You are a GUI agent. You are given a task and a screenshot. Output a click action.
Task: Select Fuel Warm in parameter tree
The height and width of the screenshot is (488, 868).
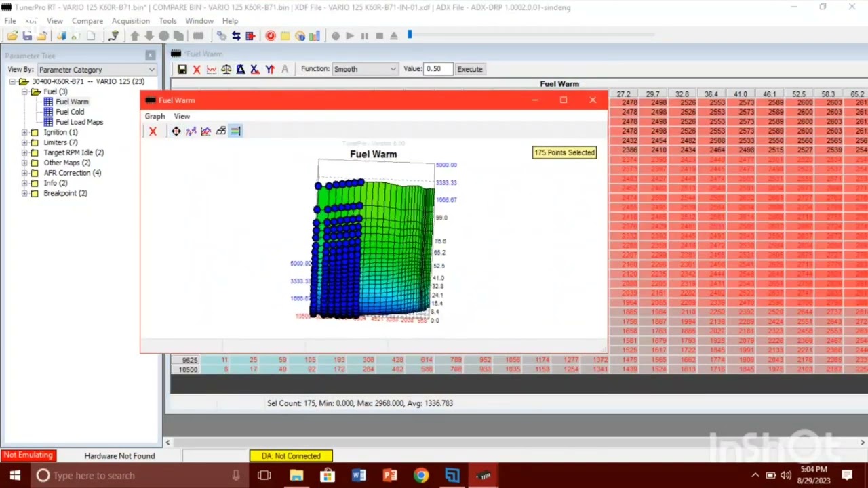point(72,102)
